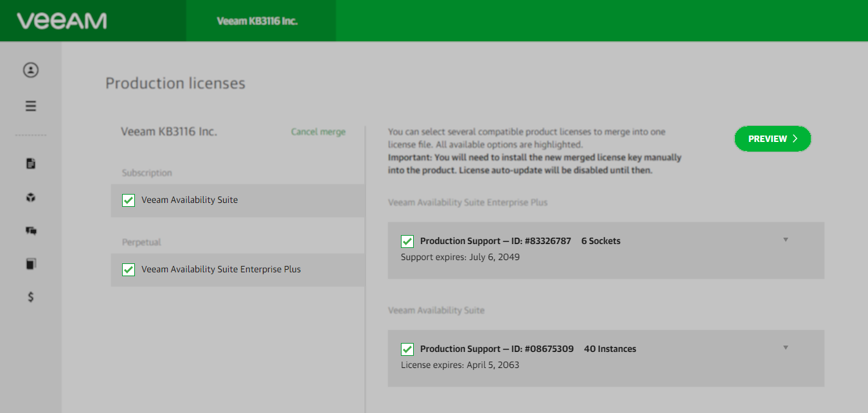Screen dimensions: 868x413
Task: Open the stacked pages icon in sidebar
Action: (x=31, y=264)
